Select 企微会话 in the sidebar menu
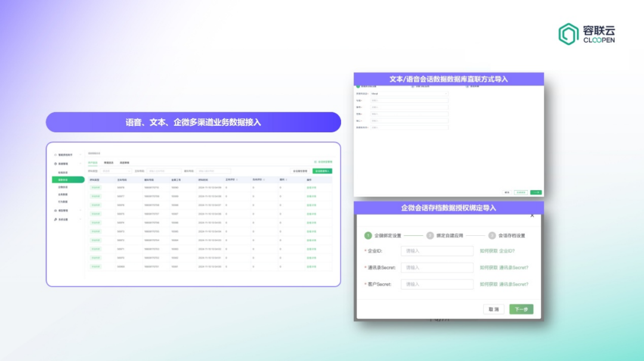This screenshot has width=644, height=361. coord(62,187)
